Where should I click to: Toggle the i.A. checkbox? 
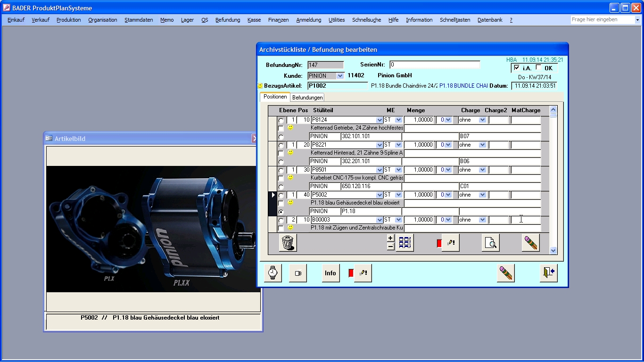[517, 68]
